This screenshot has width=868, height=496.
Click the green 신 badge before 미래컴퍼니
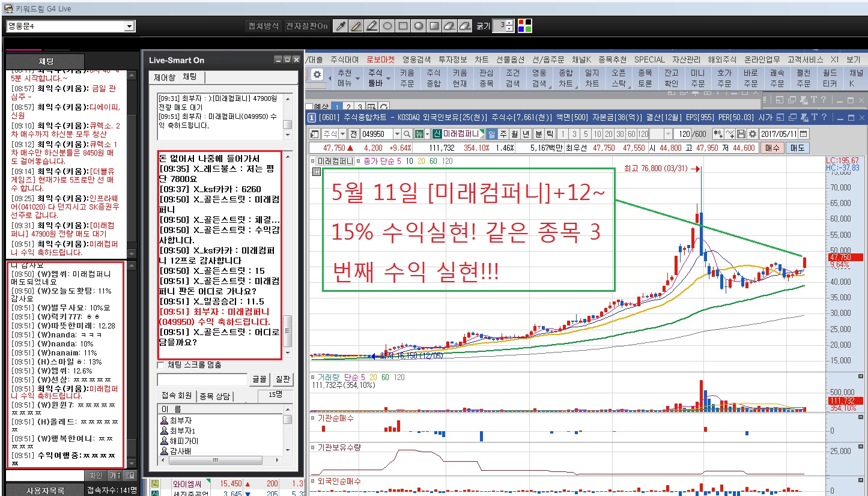point(437,134)
